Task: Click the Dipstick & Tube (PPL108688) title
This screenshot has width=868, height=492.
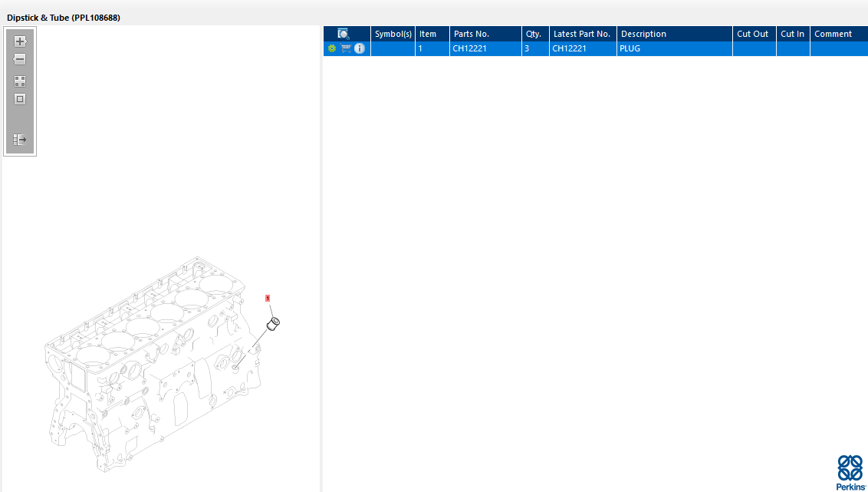Action: pos(64,18)
